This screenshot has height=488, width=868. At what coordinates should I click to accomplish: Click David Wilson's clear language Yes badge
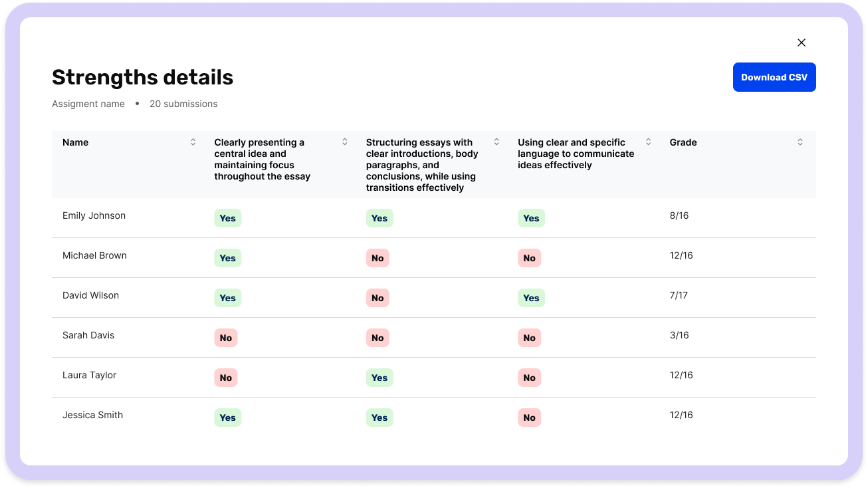531,298
